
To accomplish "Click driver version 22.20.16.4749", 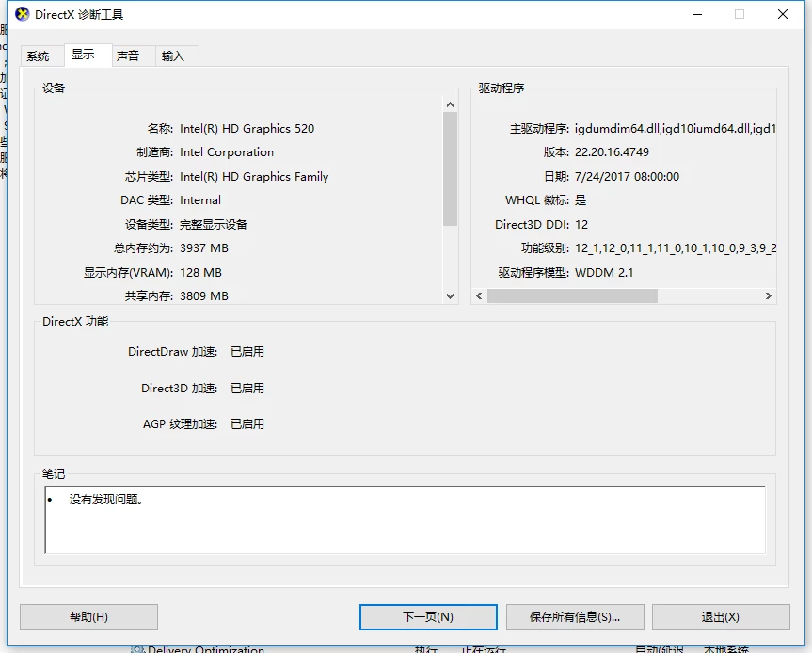I will pos(612,152).
